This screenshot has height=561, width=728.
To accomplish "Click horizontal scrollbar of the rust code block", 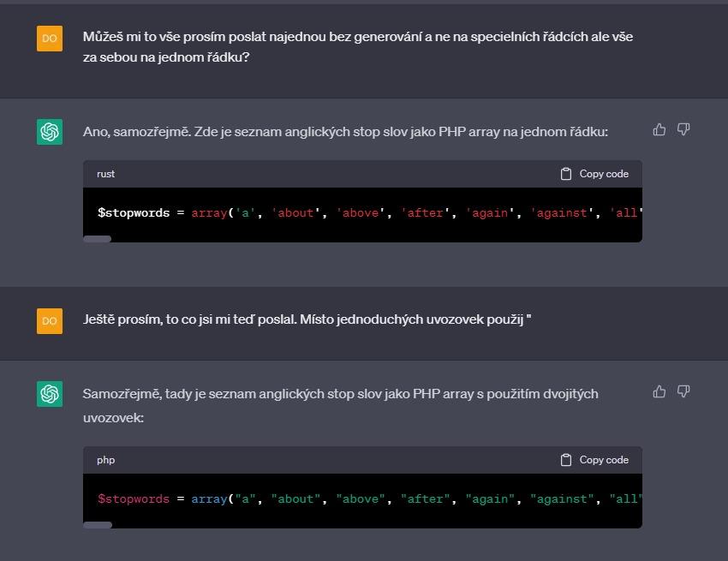I will 97,239.
